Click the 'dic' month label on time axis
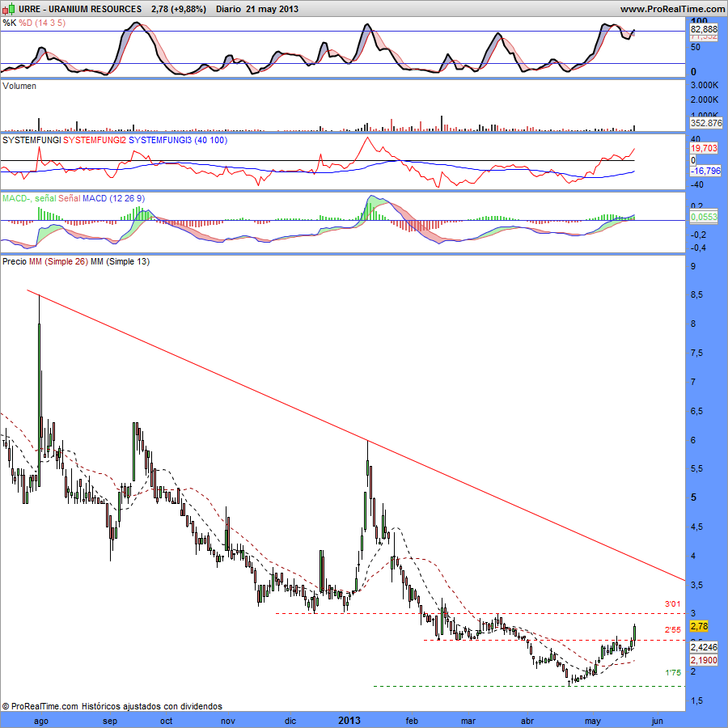 [290, 721]
